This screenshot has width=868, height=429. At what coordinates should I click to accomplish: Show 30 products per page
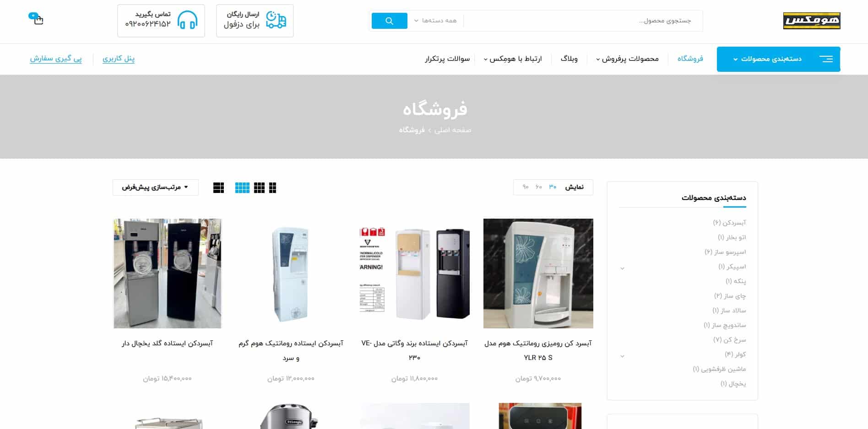pyautogui.click(x=553, y=187)
